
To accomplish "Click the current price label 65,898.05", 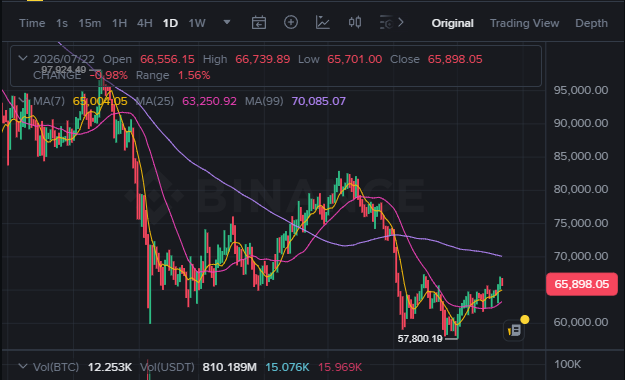I will 582,284.
